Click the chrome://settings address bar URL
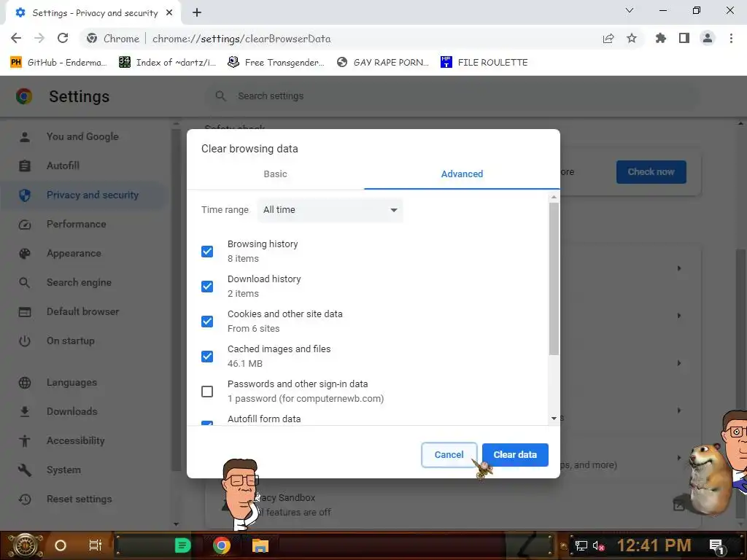The image size is (747, 560). [241, 39]
